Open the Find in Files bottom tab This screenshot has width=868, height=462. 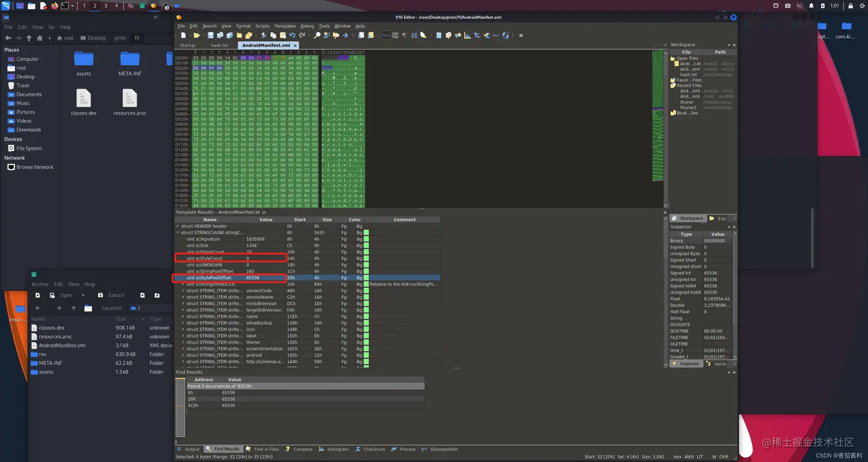pos(263,449)
